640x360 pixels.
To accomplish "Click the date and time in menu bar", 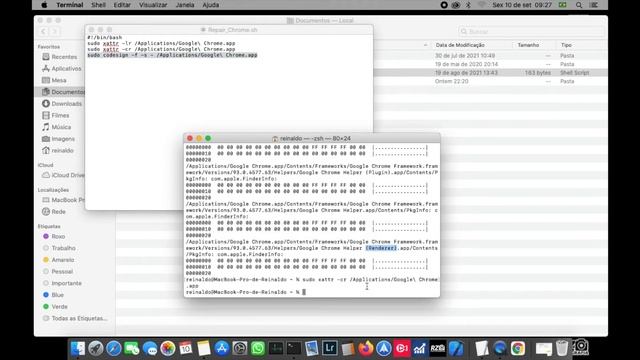I will coord(522,5).
